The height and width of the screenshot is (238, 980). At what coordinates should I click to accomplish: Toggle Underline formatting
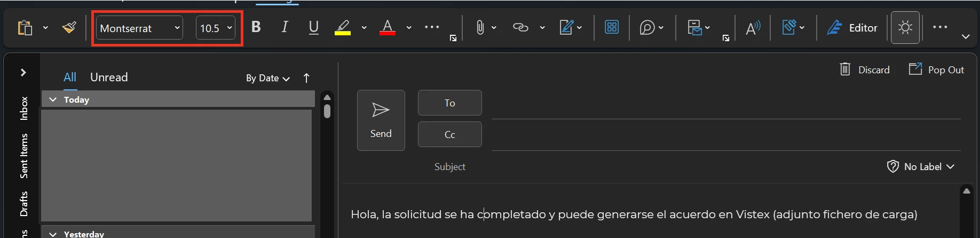pyautogui.click(x=314, y=27)
